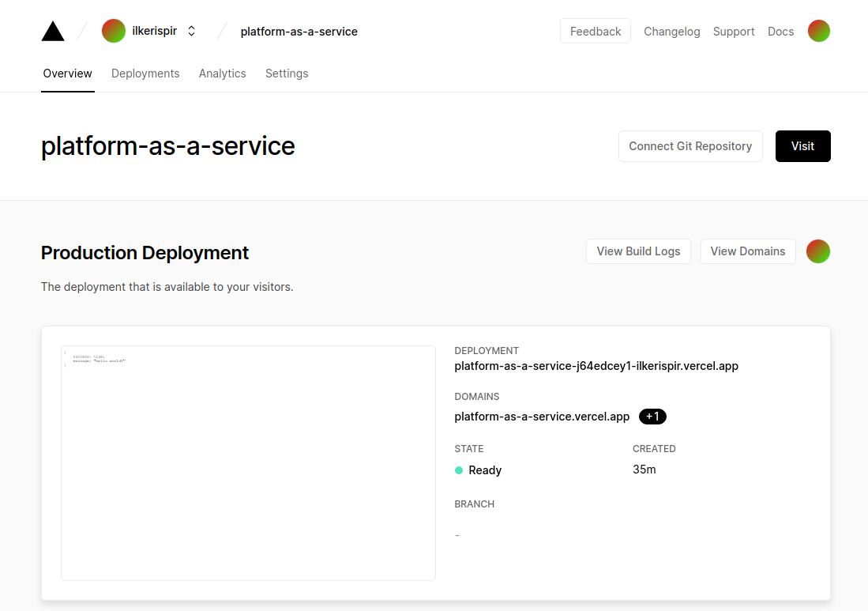Click the Connect Git Repository button
Image resolution: width=868 pixels, height=611 pixels.
point(690,146)
